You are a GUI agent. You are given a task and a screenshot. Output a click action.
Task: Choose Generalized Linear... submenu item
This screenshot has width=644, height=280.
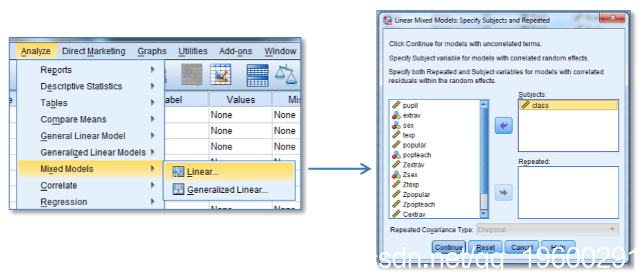229,189
